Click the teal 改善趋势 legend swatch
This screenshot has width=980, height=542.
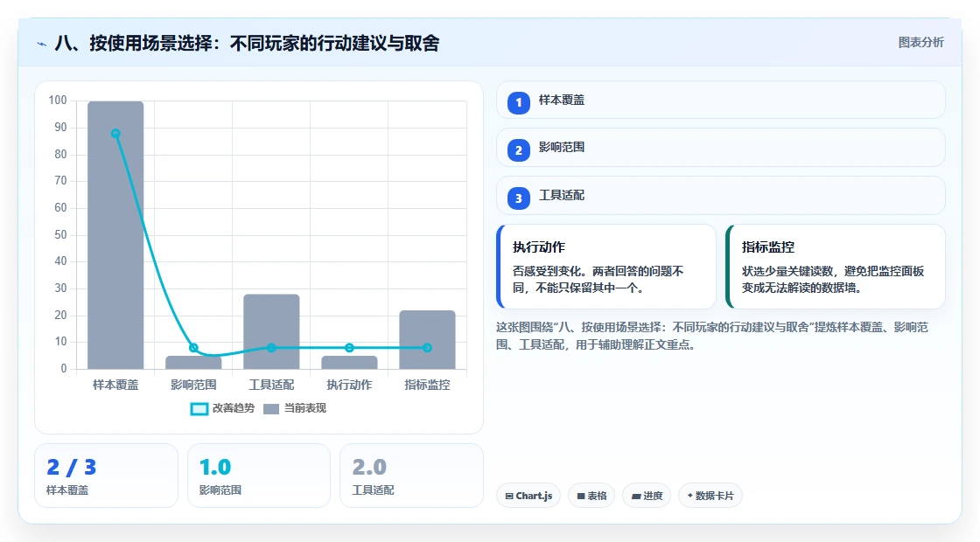pyautogui.click(x=199, y=409)
